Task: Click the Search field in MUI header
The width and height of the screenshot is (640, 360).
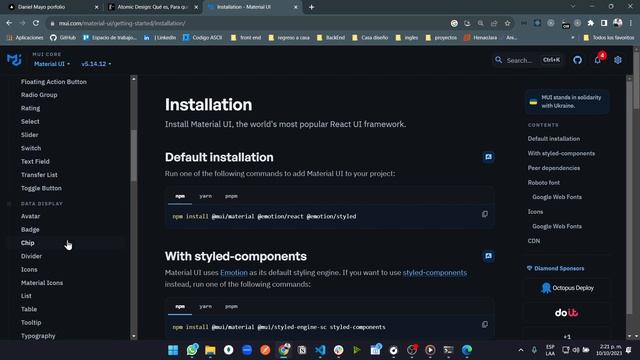Action: click(528, 60)
